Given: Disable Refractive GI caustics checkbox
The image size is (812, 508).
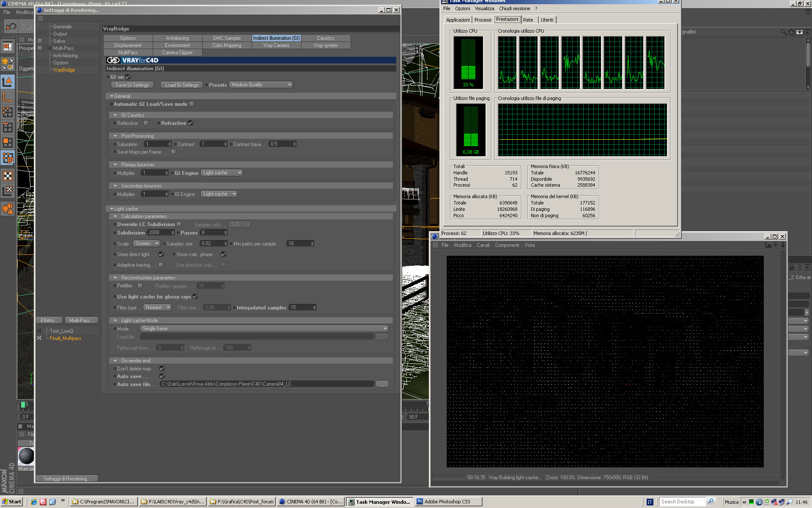Looking at the screenshot, I should [190, 123].
